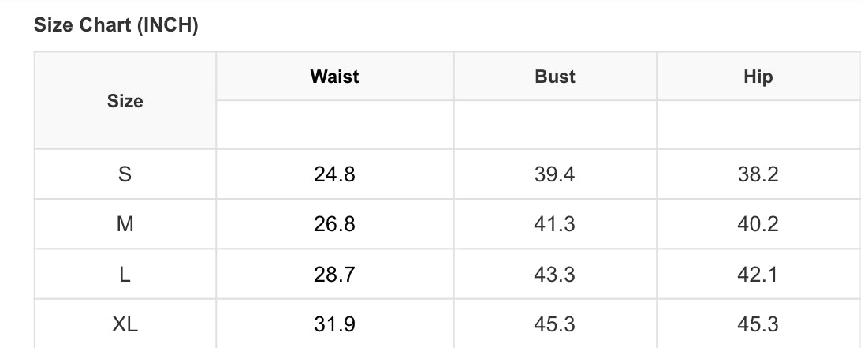Click the 43.3 bust measurement
The height and width of the screenshot is (348, 868).
555,274
